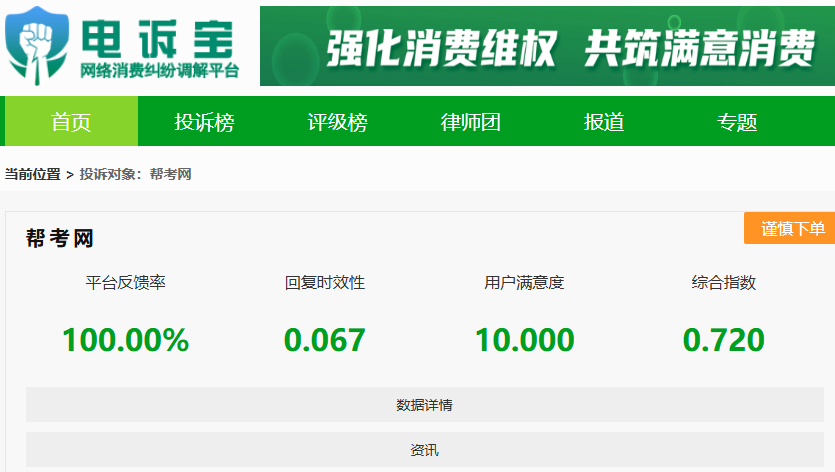Expand the 资讯 bar
The image size is (835, 472).
click(425, 450)
